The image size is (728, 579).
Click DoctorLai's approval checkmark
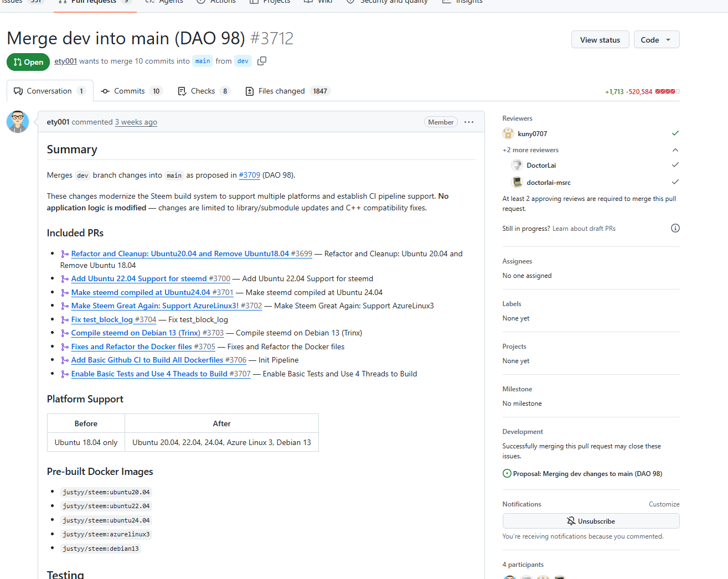675,165
